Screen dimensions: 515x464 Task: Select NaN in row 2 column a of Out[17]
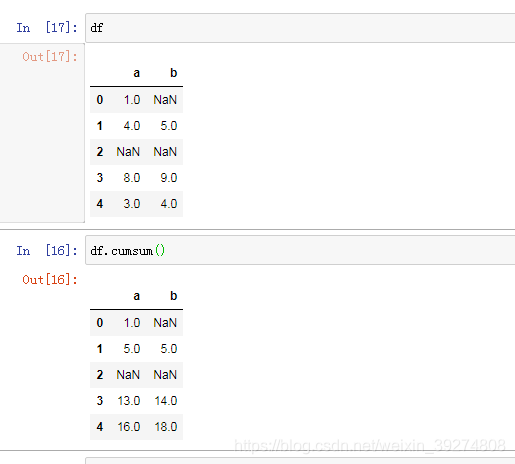pyautogui.click(x=128, y=152)
